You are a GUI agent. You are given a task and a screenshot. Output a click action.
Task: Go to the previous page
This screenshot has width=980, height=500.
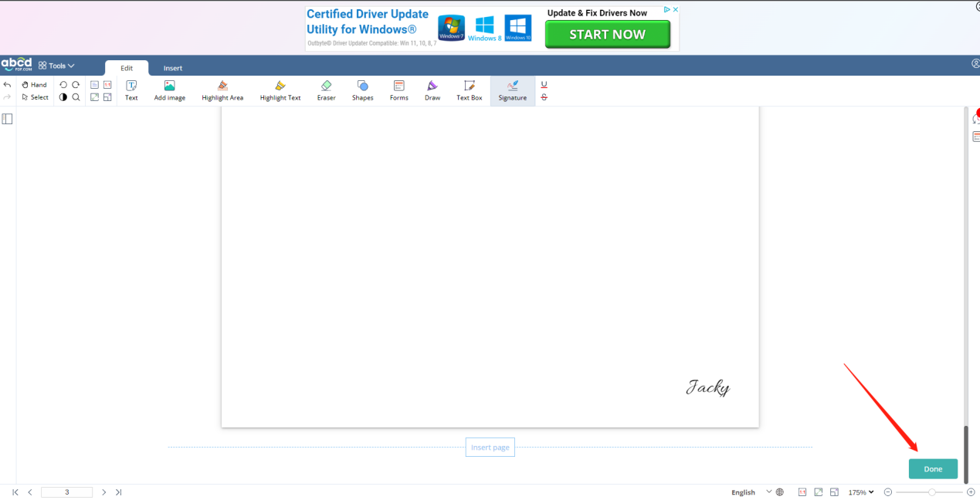pyautogui.click(x=30, y=492)
